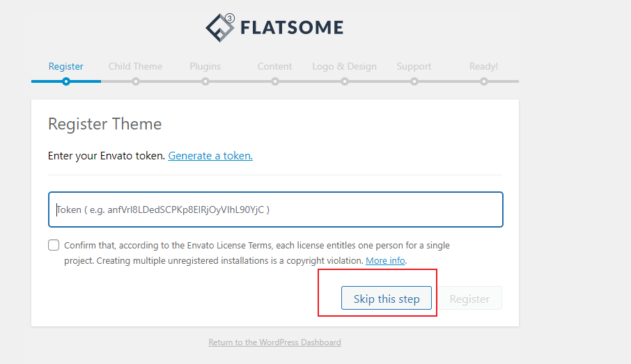The width and height of the screenshot is (631, 364).
Task: Click the Flatsome diamond logo icon
Action: (220, 27)
